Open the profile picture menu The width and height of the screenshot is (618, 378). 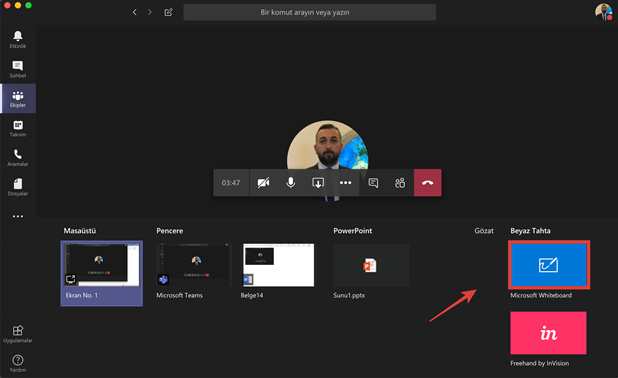coord(603,12)
